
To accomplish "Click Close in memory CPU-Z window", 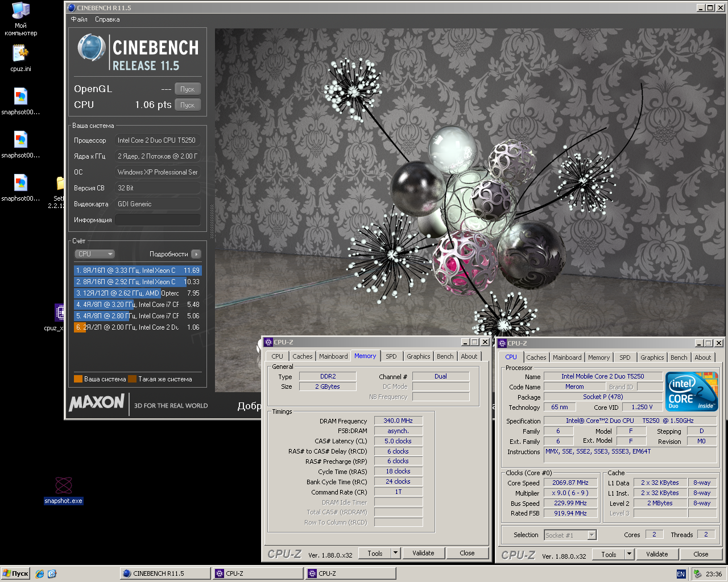I will point(467,553).
